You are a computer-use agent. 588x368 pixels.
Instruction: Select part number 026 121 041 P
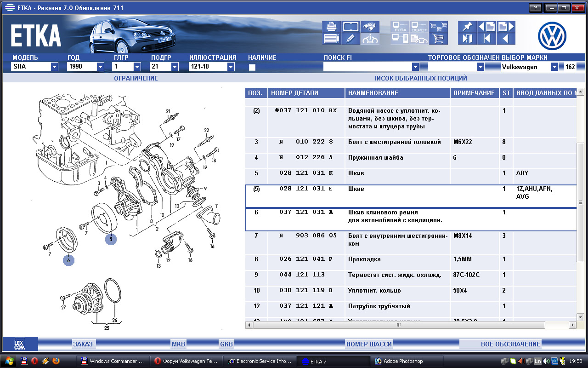pyautogui.click(x=306, y=259)
